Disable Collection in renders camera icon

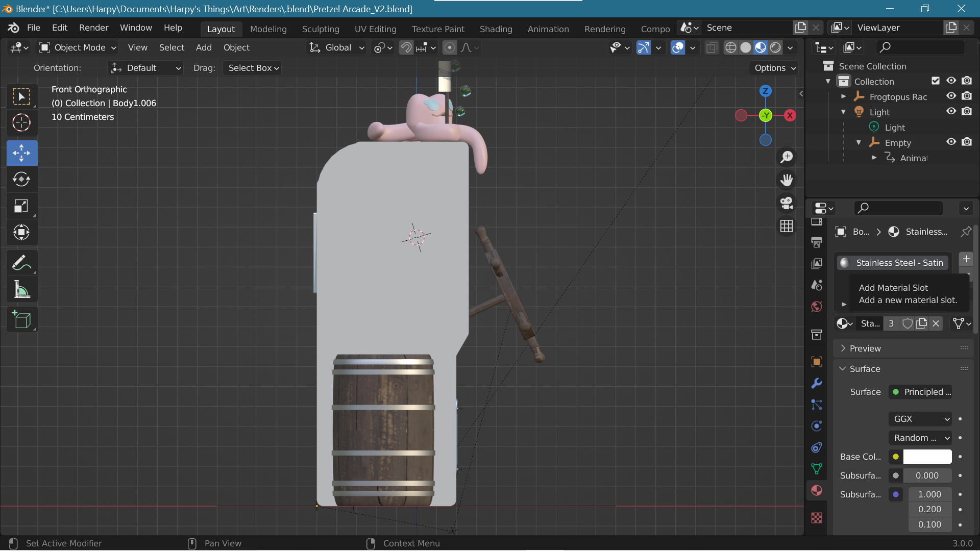pos(967,81)
